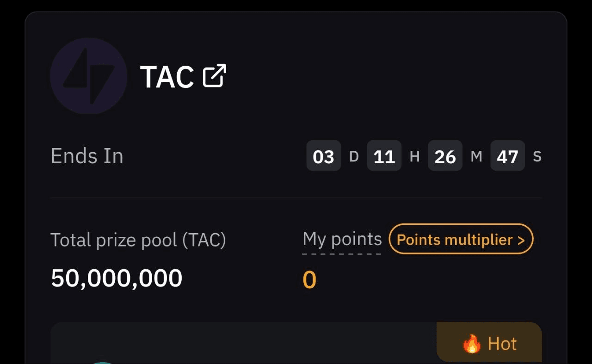Screen dimensions: 592x364
Task: Click the seconds countdown box showing 47
Action: tap(507, 156)
